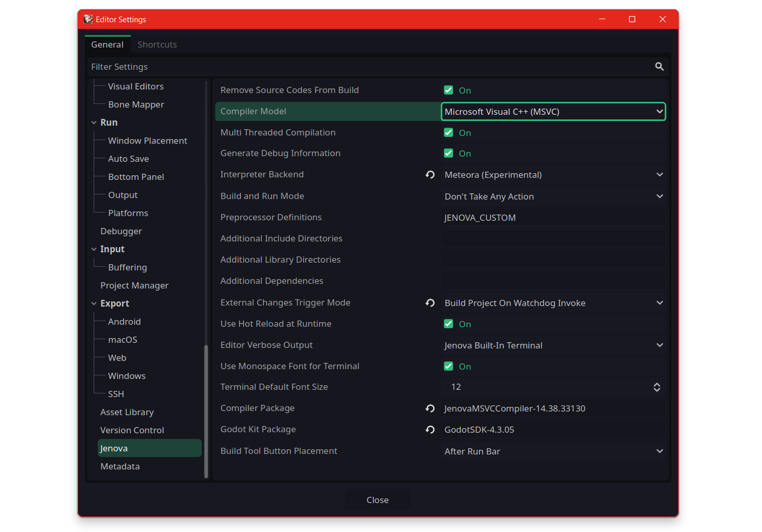
Task: Switch to the General tab
Action: point(108,44)
